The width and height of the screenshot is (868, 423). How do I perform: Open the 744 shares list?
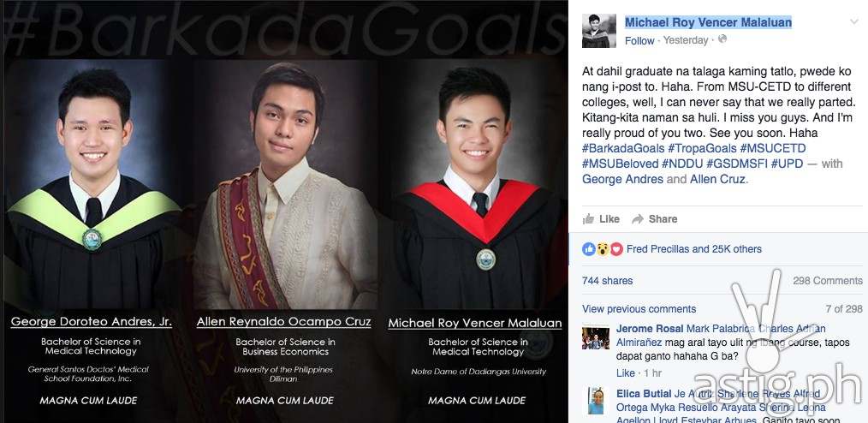click(607, 281)
